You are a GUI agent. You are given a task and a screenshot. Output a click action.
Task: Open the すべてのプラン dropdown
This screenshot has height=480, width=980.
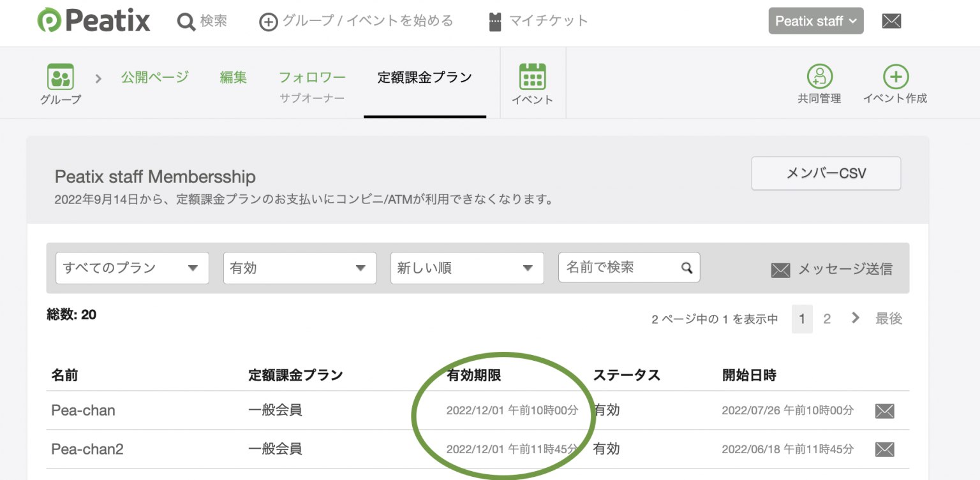tap(132, 268)
